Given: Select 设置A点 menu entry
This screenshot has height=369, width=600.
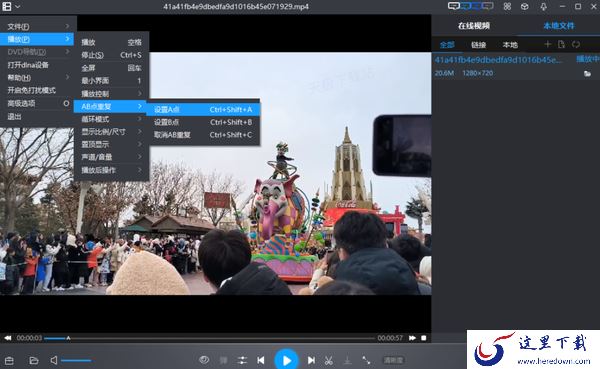Looking at the screenshot, I should (x=203, y=109).
